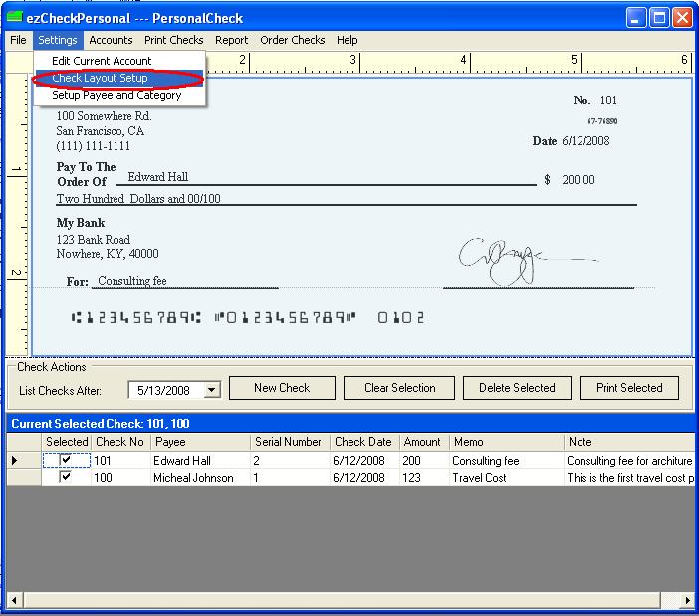This screenshot has width=699, height=616.
Task: Uncheck the Selected box for check 100
Action: [67, 478]
